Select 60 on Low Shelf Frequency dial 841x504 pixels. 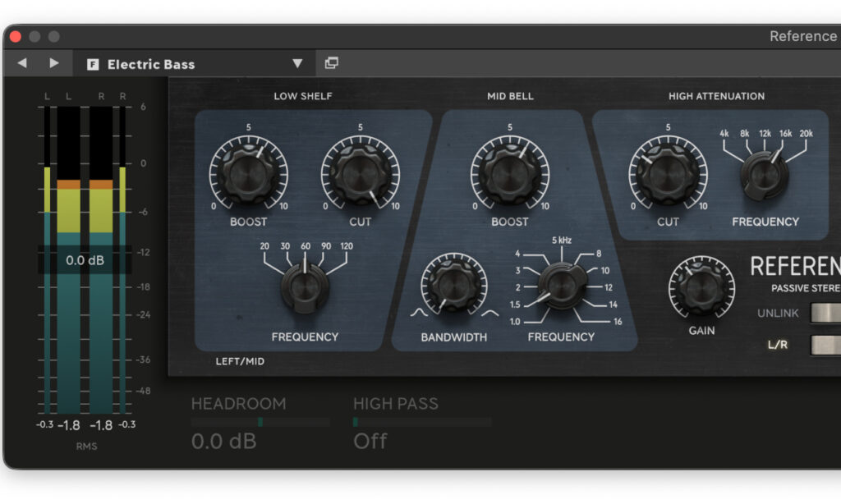[x=306, y=246]
